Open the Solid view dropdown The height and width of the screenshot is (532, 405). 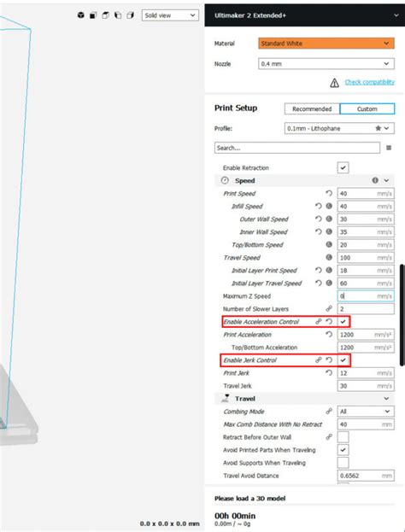click(170, 15)
